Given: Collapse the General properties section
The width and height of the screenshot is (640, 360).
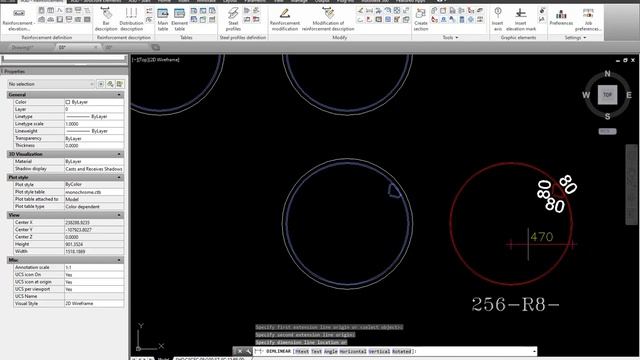Looking at the screenshot, I should click(119, 95).
